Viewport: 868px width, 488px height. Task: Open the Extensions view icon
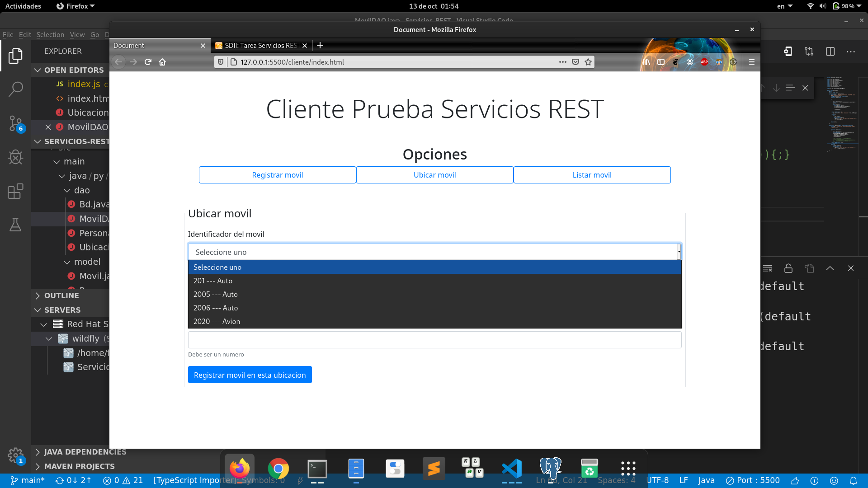click(15, 191)
